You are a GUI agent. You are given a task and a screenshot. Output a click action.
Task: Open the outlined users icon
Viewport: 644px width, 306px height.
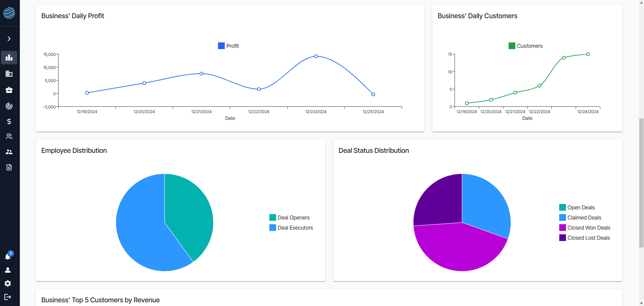tap(9, 136)
